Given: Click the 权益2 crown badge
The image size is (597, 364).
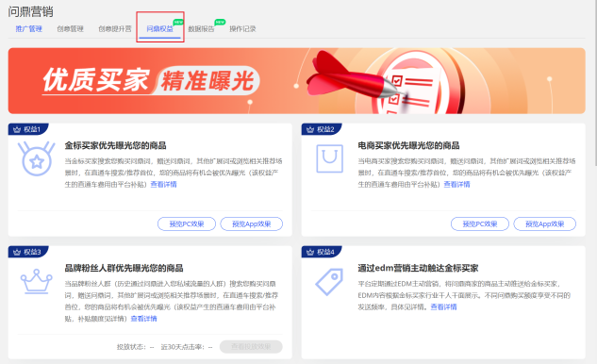Looking at the screenshot, I should point(321,129).
